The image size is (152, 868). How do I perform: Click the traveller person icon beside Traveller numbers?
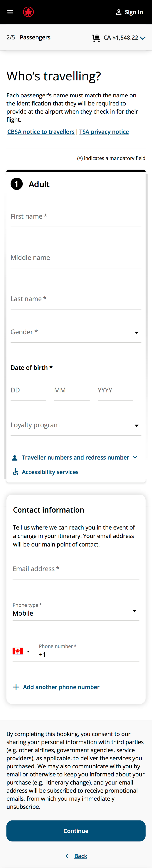(x=15, y=457)
